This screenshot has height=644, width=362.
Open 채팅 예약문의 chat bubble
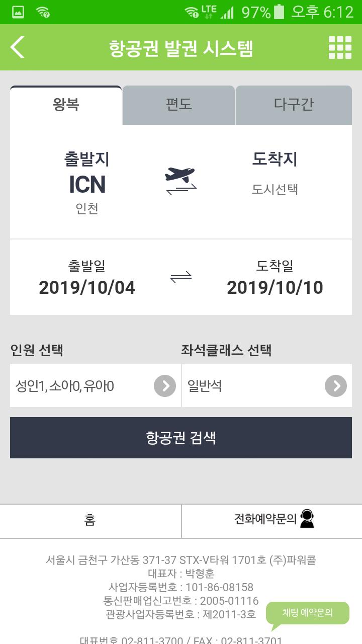pyautogui.click(x=307, y=613)
